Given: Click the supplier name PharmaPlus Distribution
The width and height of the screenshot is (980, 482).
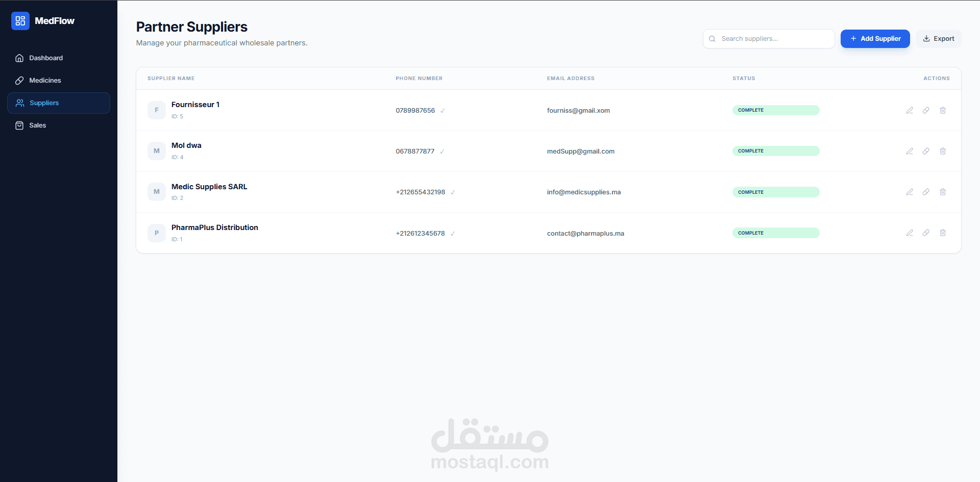Looking at the screenshot, I should click(215, 227).
